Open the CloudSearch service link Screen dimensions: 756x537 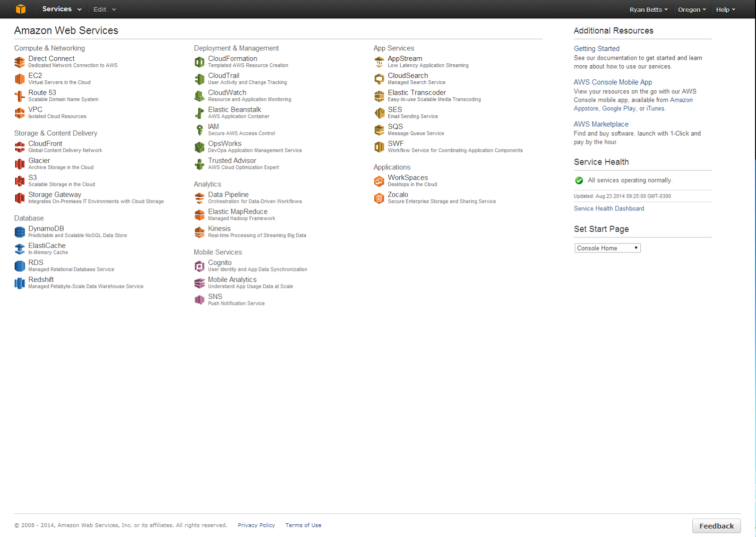tap(408, 76)
